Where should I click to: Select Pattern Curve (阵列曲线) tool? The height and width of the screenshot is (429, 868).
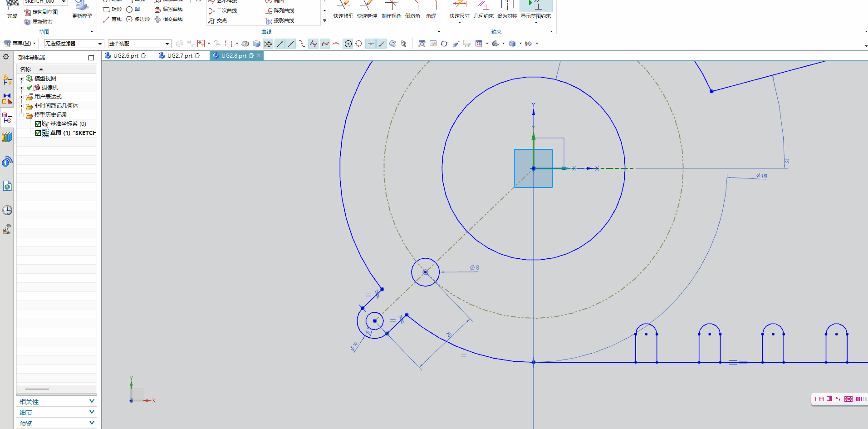[x=280, y=10]
